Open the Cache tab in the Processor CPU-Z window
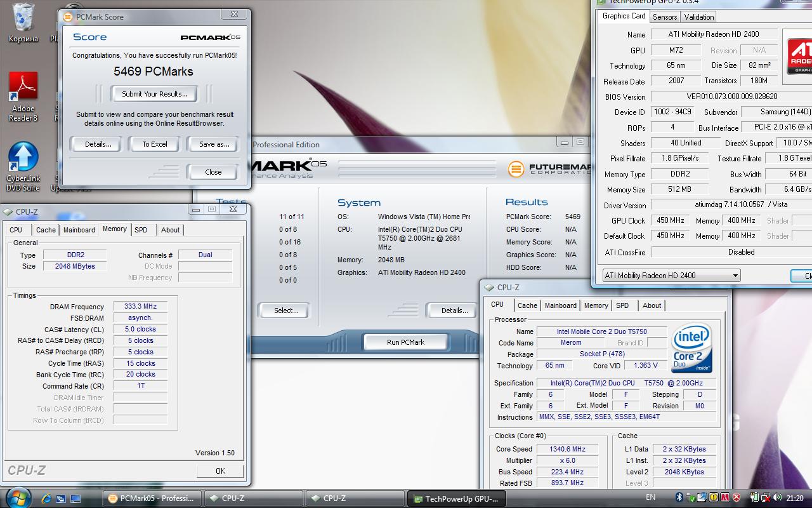This screenshot has width=812, height=508. click(x=527, y=305)
